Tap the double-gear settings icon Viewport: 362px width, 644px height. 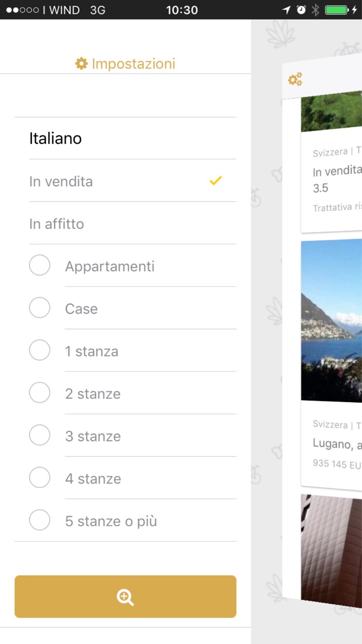tap(295, 79)
